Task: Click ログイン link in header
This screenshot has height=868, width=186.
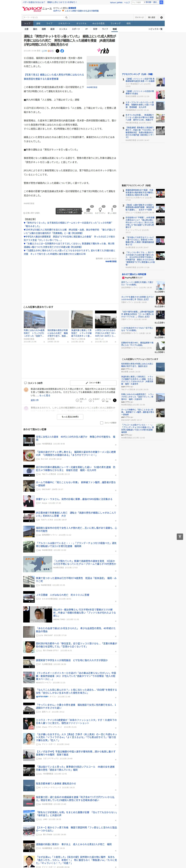Action: tap(57, 11)
